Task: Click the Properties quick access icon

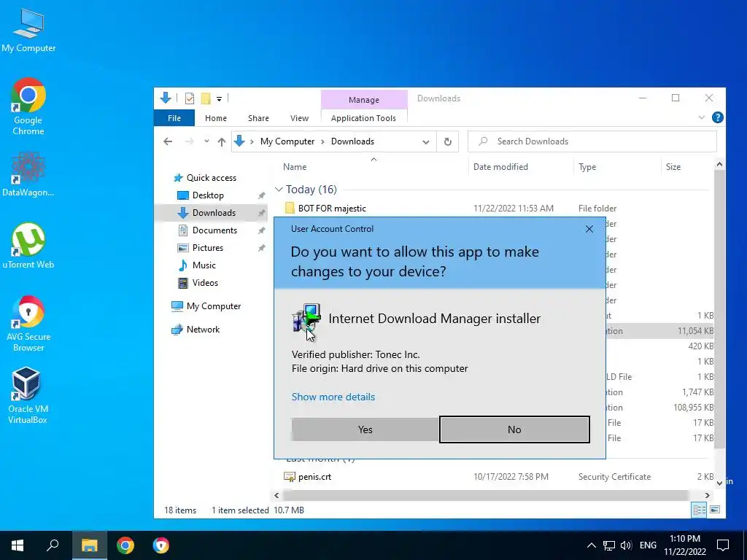Action: (x=190, y=98)
